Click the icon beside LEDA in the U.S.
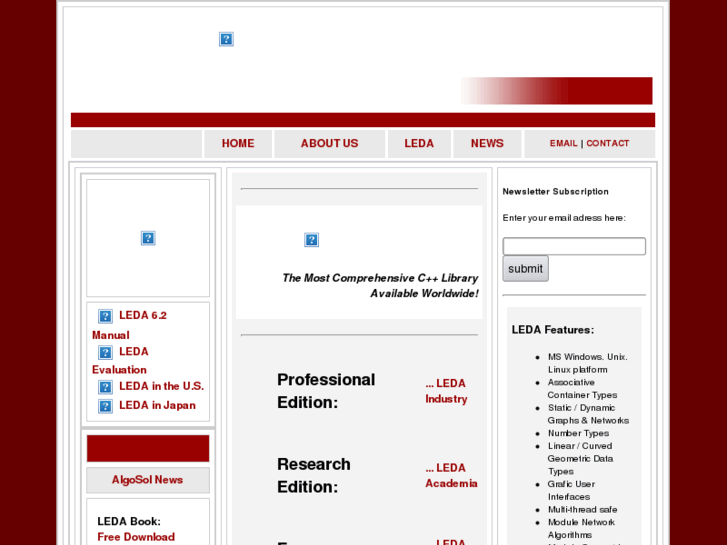 click(x=105, y=387)
